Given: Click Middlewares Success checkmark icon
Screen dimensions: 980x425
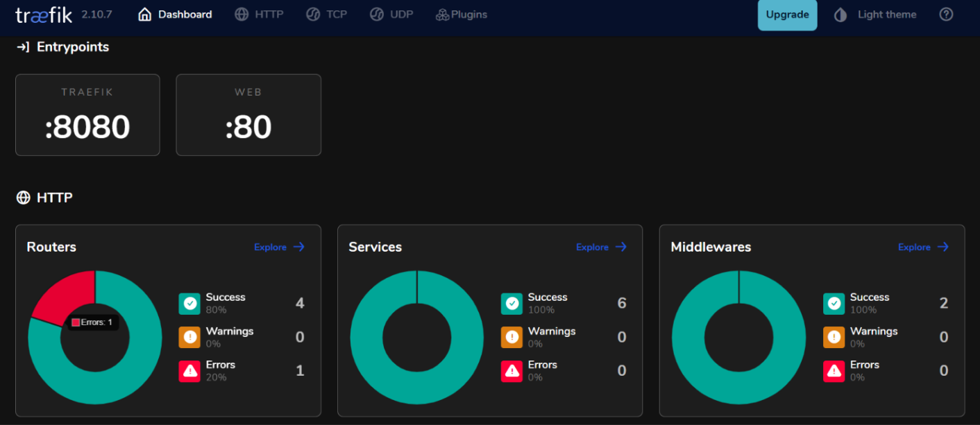Looking at the screenshot, I should (x=834, y=304).
